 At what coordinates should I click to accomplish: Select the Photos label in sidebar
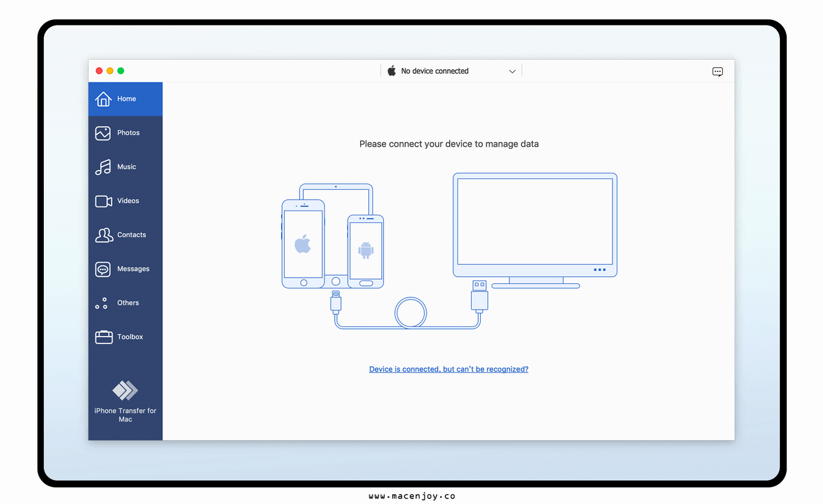pos(128,133)
